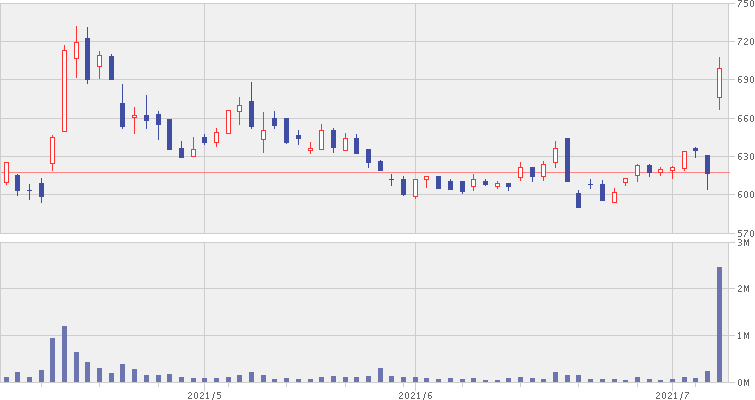The image size is (755, 400).
Task: Click the tall red candlestick rising to 715
Action: [x=64, y=90]
